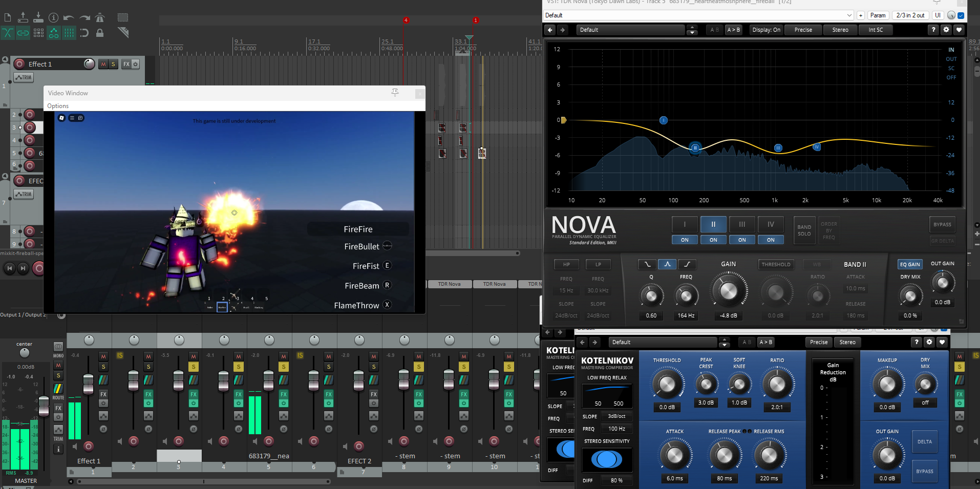The image size is (980, 489).
Task: Click the Param button in FX window
Action: tap(878, 15)
